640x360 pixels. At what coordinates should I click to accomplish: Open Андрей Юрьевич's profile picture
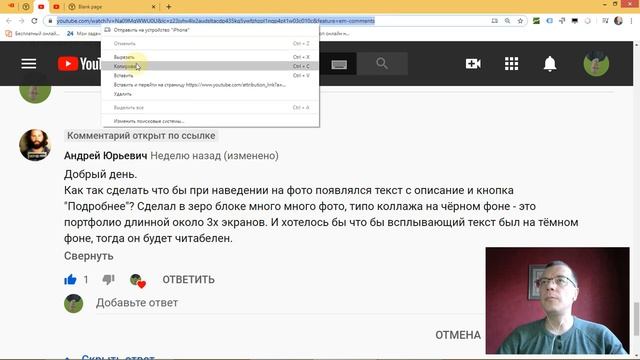click(35, 145)
